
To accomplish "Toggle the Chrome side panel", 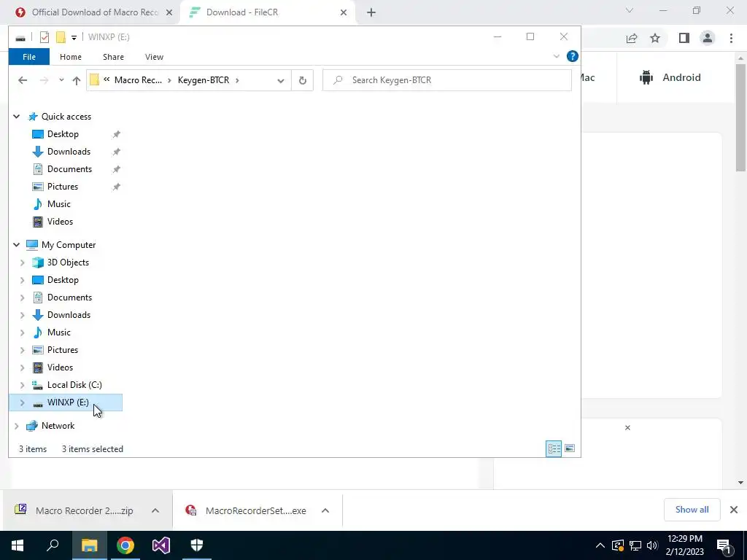I will click(x=684, y=38).
